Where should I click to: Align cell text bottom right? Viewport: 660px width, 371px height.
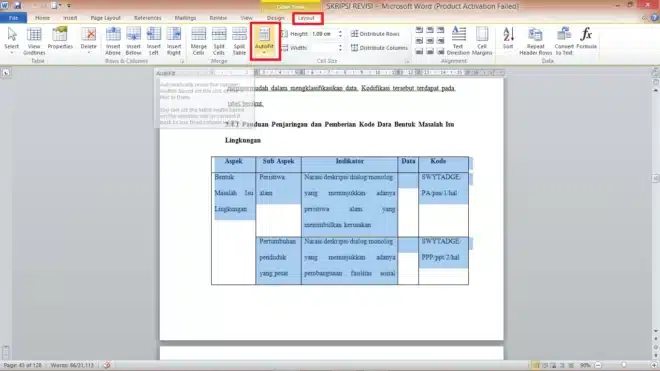[440, 52]
